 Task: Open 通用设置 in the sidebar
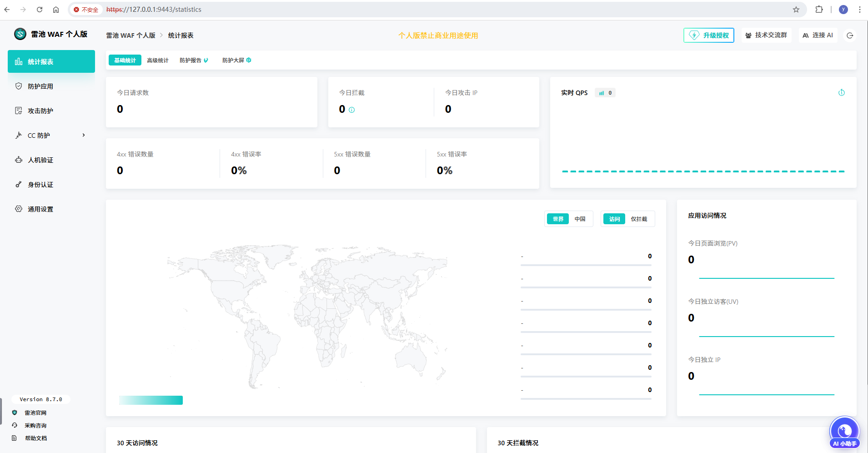(x=51, y=209)
